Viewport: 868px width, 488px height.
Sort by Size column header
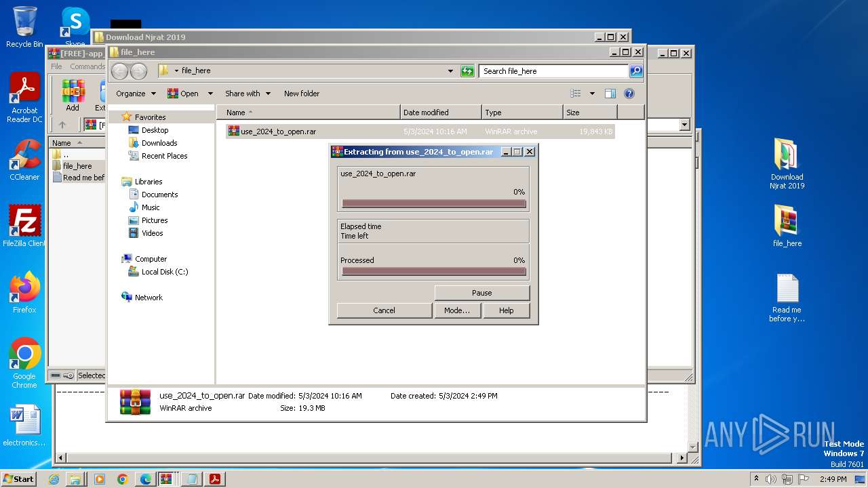pyautogui.click(x=590, y=113)
